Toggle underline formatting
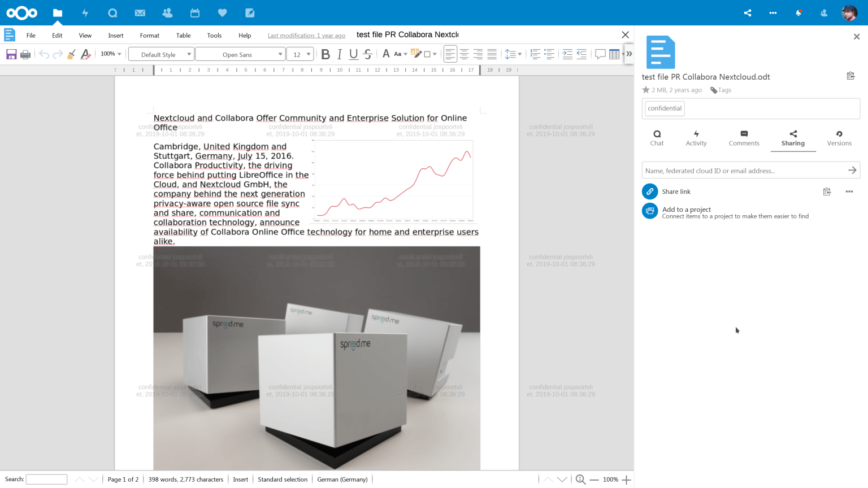 [353, 53]
